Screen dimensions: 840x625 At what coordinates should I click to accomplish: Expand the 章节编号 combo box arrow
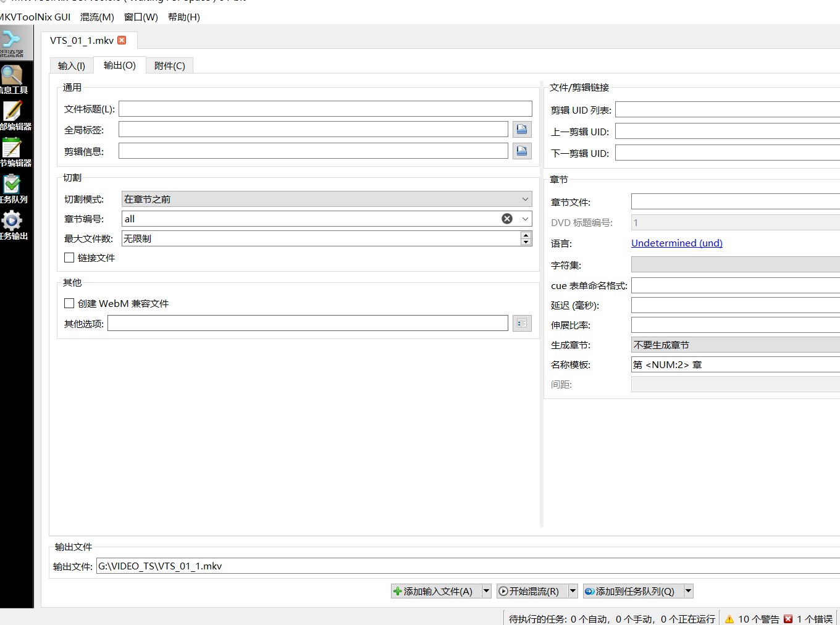click(525, 219)
